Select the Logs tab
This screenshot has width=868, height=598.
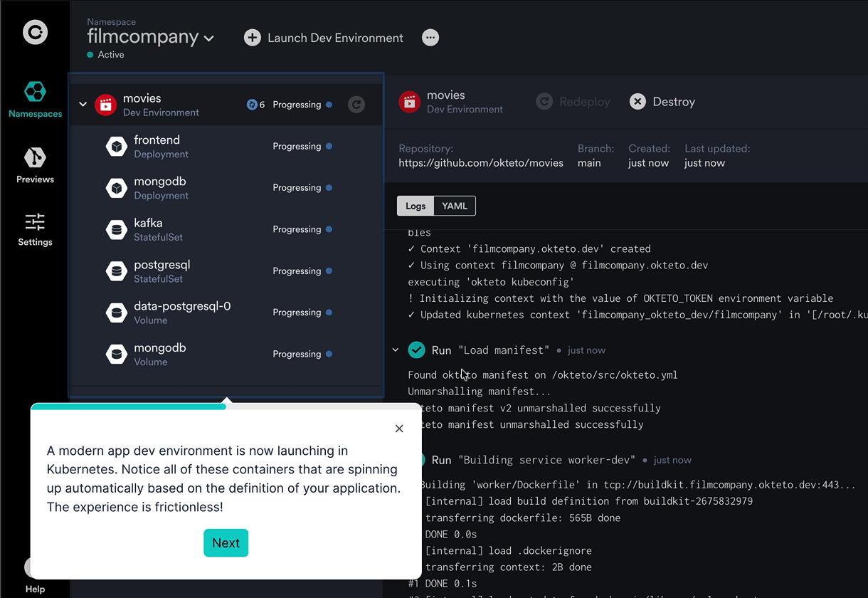tap(416, 206)
